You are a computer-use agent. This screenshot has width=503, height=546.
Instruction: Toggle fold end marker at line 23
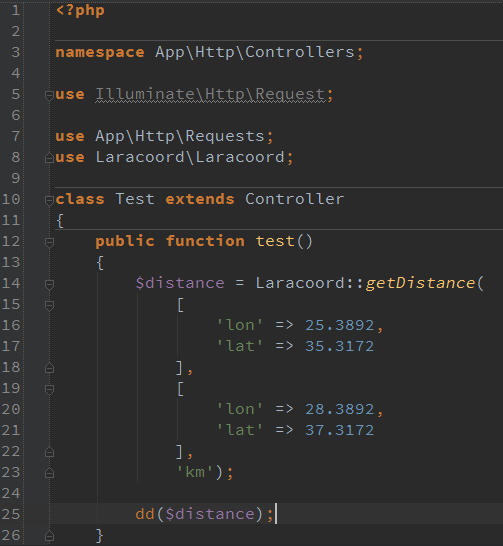click(49, 473)
